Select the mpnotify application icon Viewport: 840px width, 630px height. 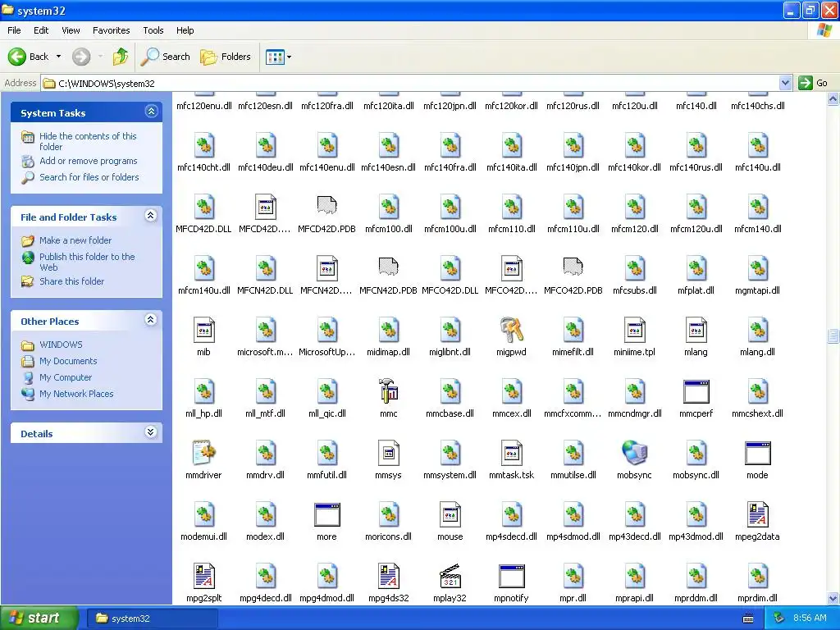pyautogui.click(x=511, y=577)
